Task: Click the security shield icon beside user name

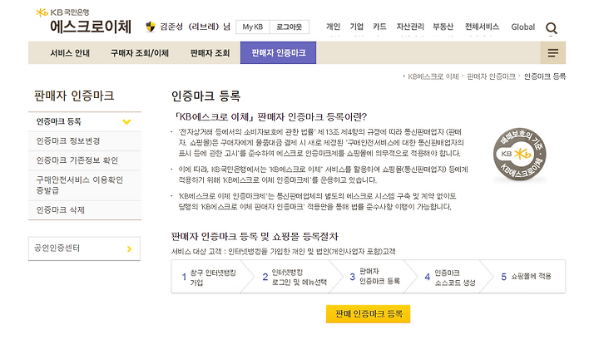Action: click(x=151, y=27)
